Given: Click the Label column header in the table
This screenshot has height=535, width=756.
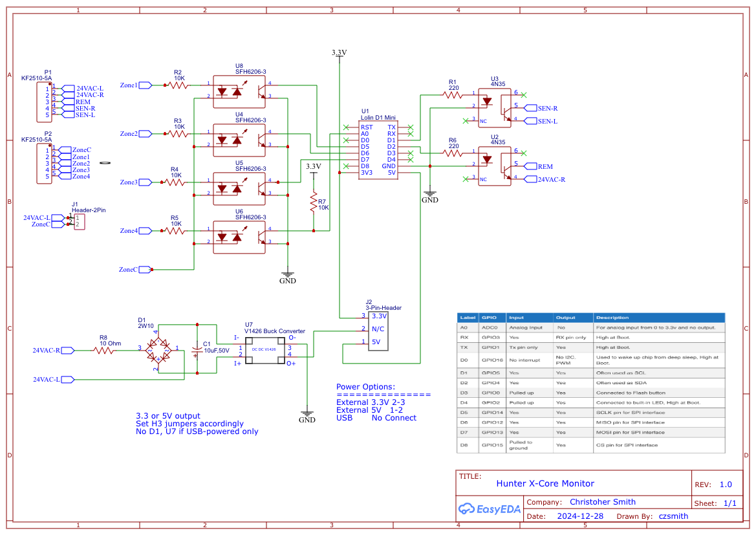Looking at the screenshot, I should (x=468, y=318).
